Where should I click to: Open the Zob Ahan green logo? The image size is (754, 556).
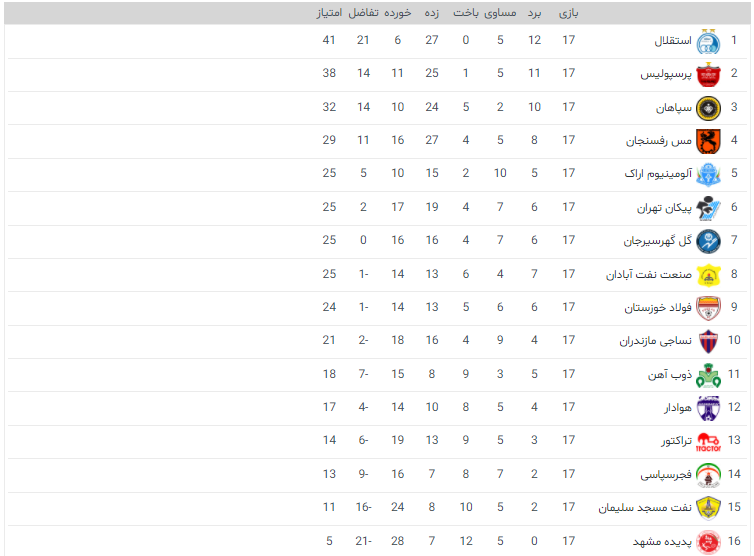click(x=708, y=375)
